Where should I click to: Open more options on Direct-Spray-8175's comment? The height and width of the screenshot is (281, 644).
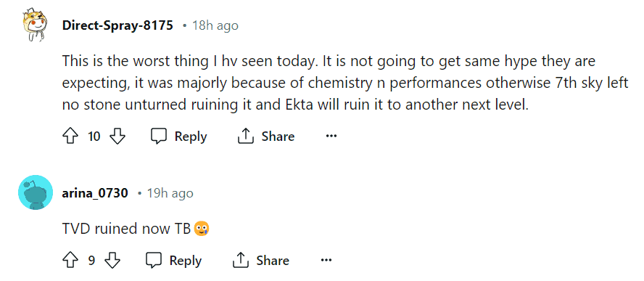(x=331, y=137)
